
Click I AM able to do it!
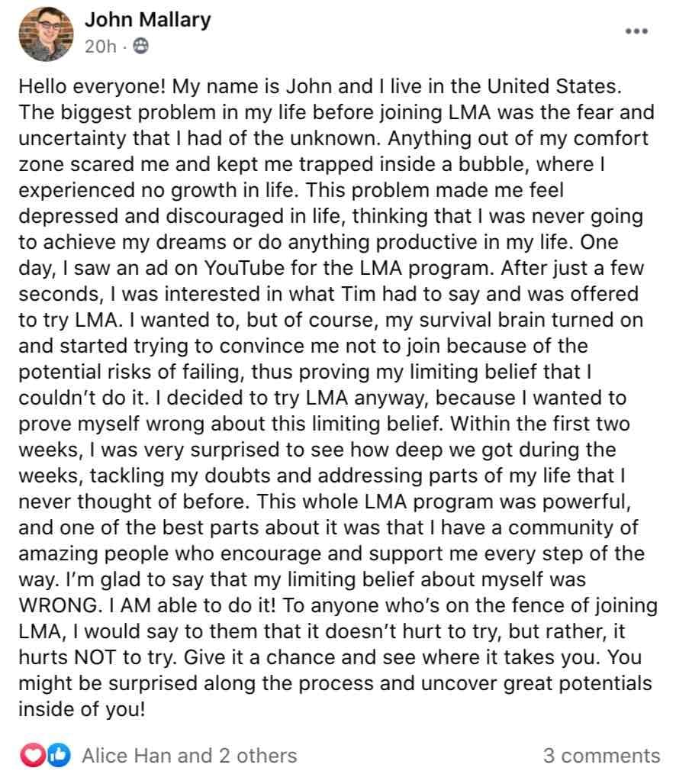[192, 605]
